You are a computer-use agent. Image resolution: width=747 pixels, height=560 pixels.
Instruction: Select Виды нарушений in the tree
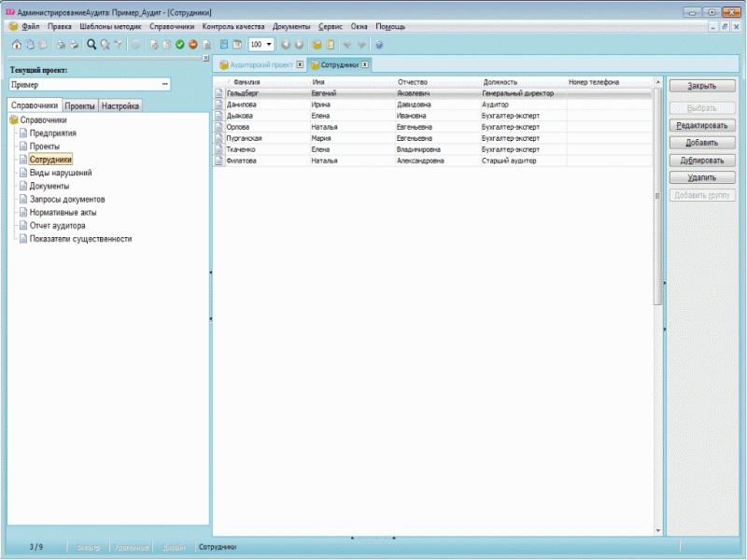(x=61, y=173)
